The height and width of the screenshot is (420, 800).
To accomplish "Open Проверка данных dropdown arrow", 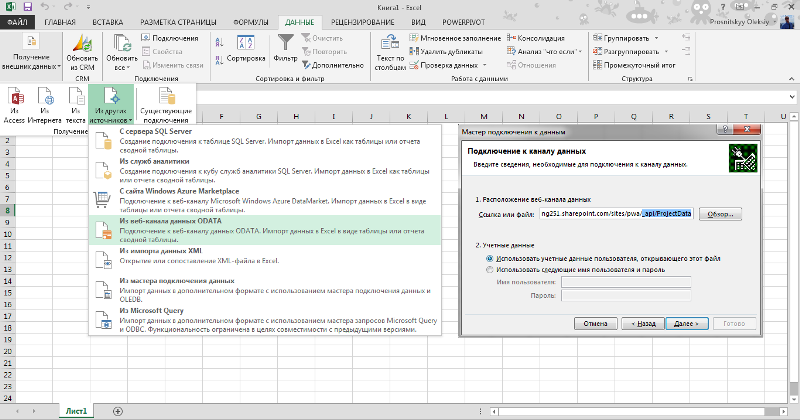I will click(x=484, y=65).
